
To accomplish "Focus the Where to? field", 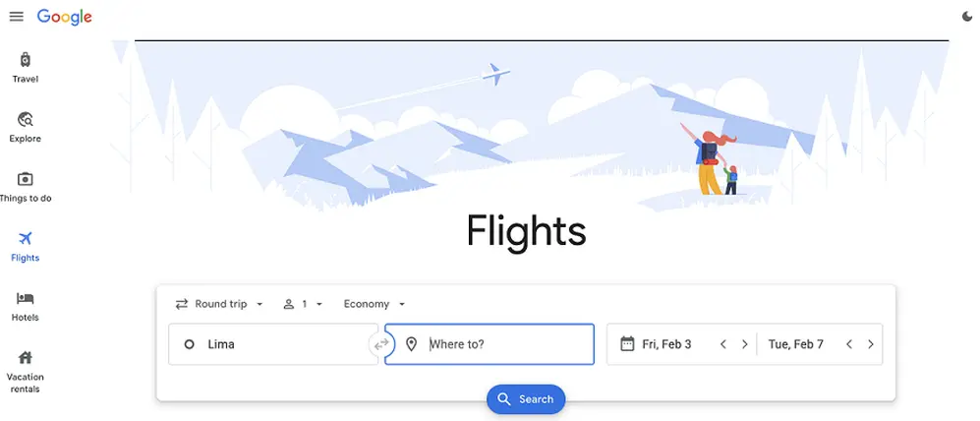I will tap(490, 344).
